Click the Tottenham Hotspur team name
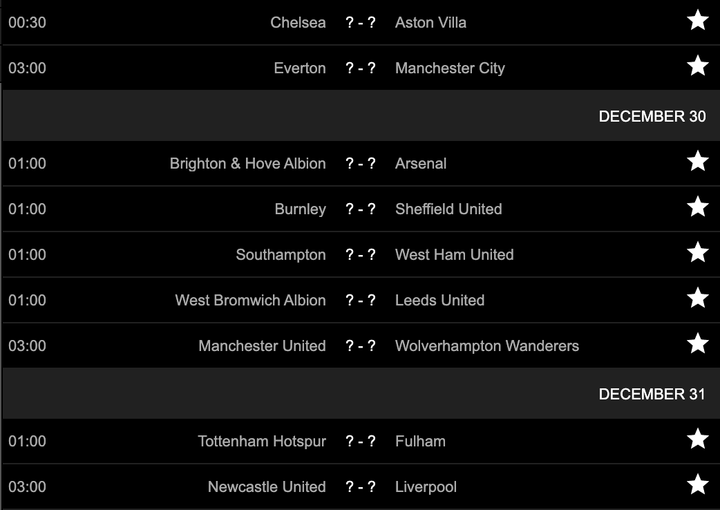 (x=262, y=441)
